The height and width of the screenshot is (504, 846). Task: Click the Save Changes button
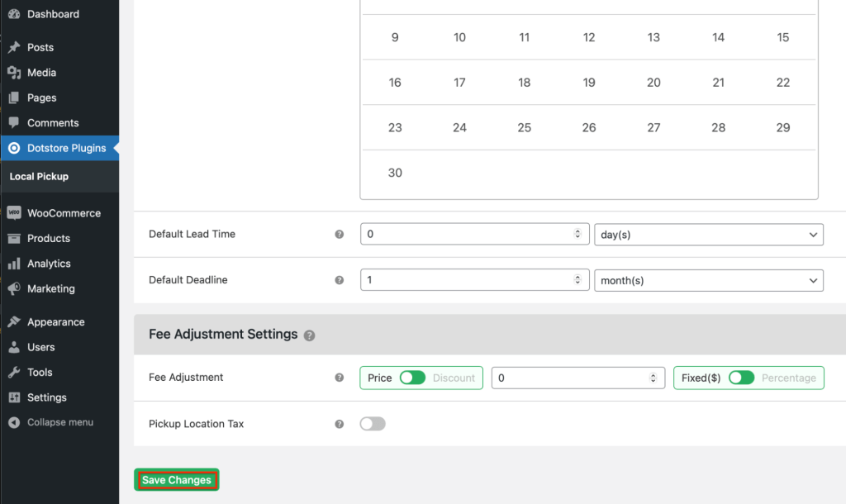[x=177, y=480]
